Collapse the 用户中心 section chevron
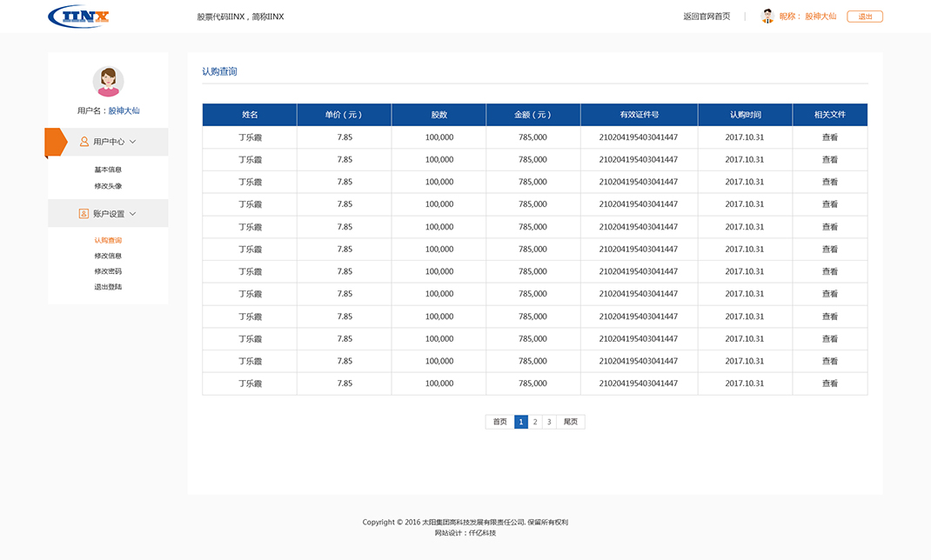Image resolution: width=931 pixels, height=560 pixels. tap(132, 141)
